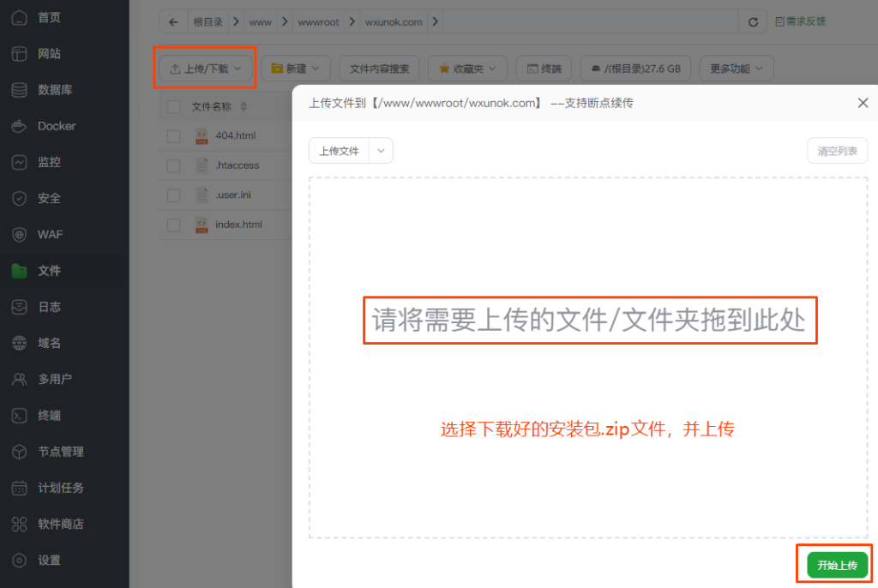Click the green 开始上传 upload button
The height and width of the screenshot is (588, 878).
pyautogui.click(x=835, y=564)
